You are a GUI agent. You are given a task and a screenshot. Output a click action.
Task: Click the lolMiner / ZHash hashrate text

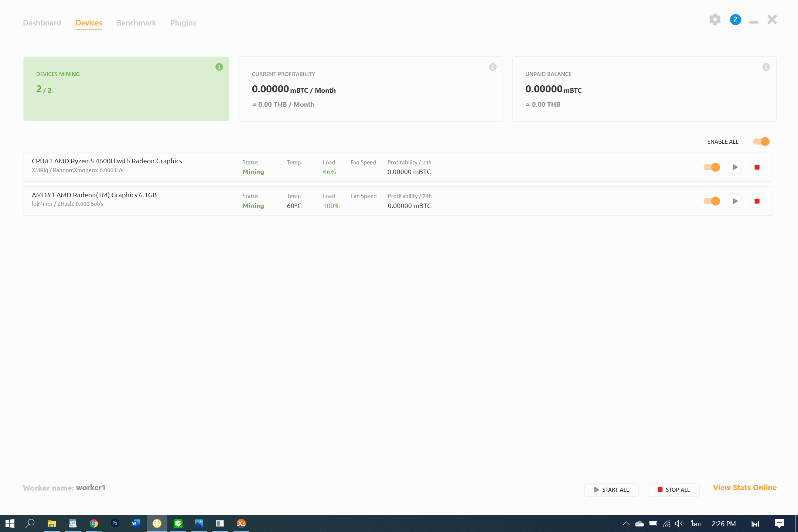[x=67, y=204]
